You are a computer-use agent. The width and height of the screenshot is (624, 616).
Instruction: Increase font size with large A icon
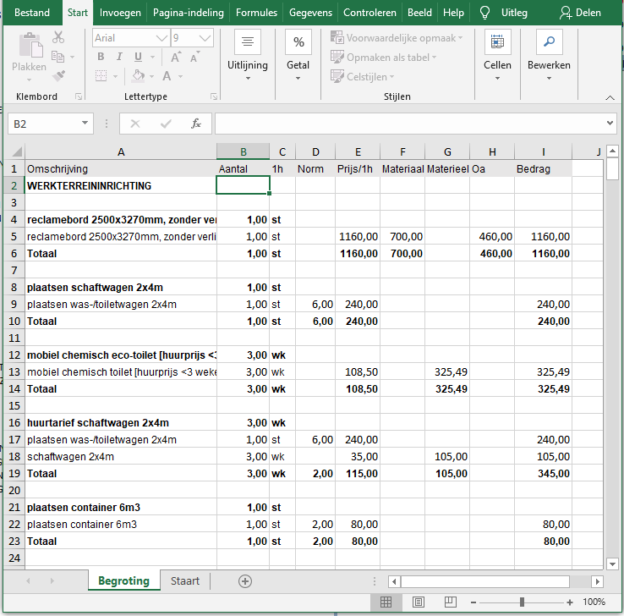coord(176,57)
